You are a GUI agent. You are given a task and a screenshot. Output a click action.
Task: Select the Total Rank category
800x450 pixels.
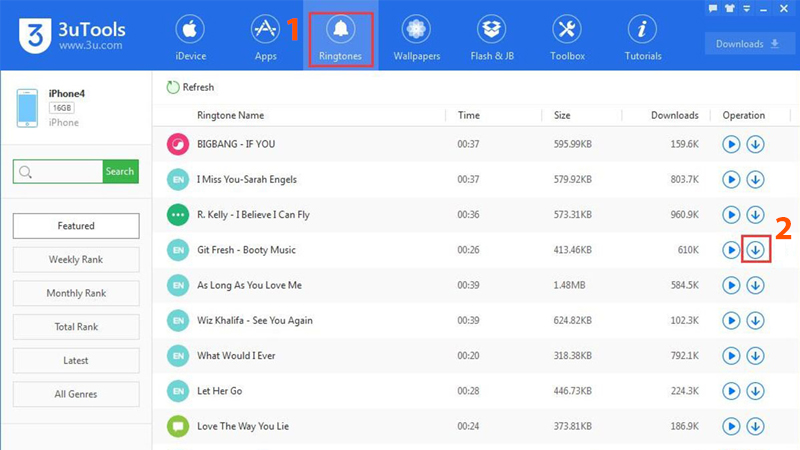[x=76, y=327]
